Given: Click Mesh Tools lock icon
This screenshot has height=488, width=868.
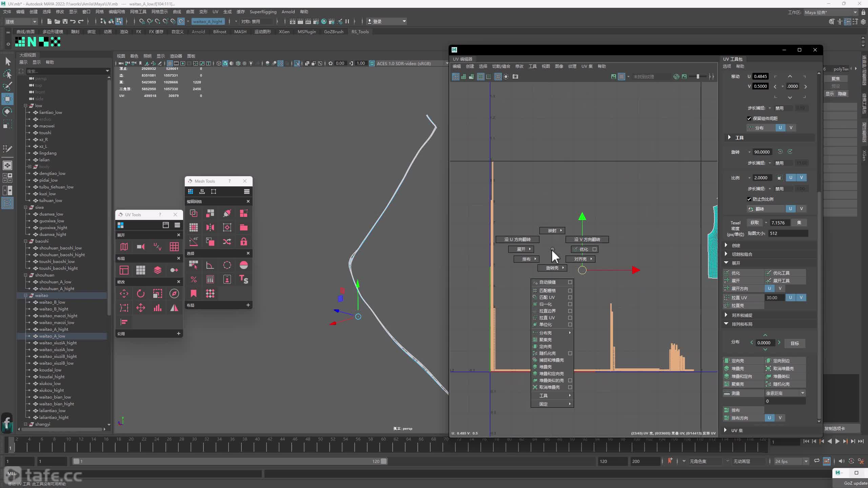Looking at the screenshot, I should coord(244,241).
